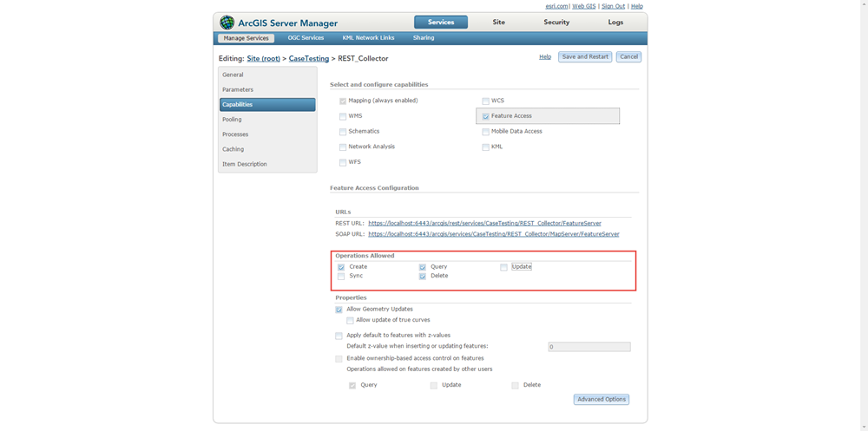Open the Web GIS link
The height and width of the screenshot is (431, 868).
click(x=584, y=6)
